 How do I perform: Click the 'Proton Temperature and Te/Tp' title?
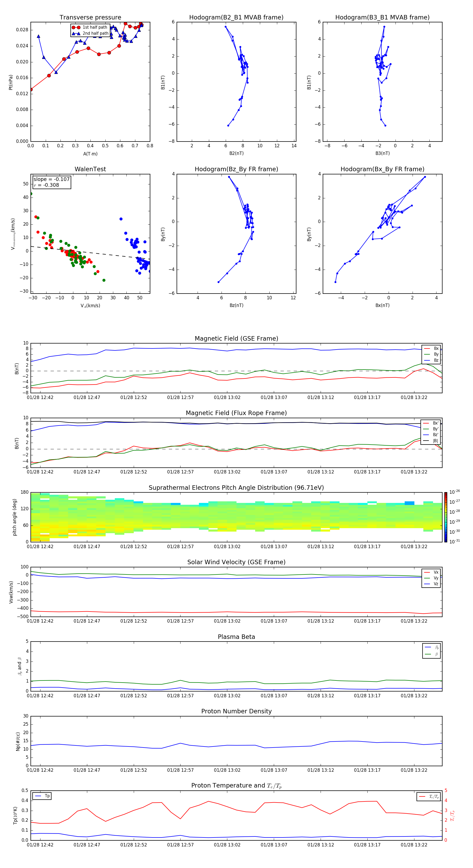(x=236, y=786)
